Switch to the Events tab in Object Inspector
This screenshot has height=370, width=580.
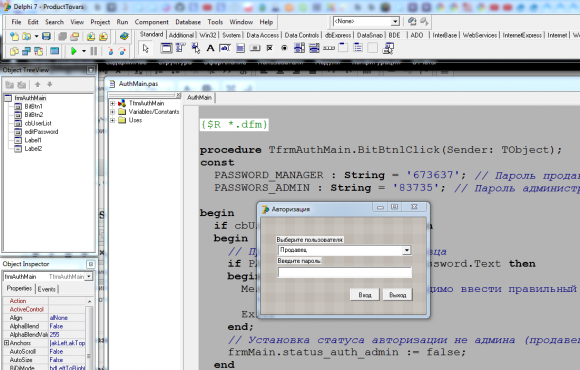point(47,289)
